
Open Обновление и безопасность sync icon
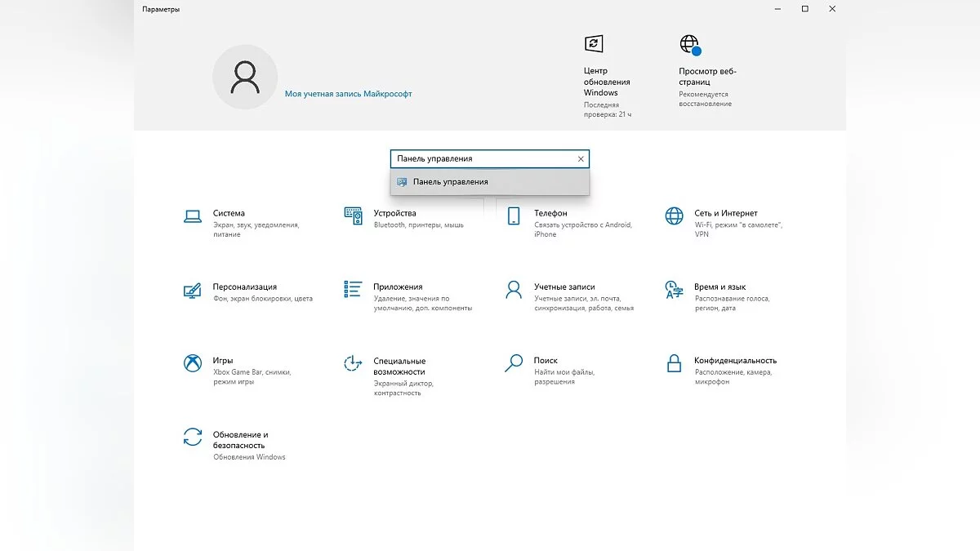coord(192,438)
